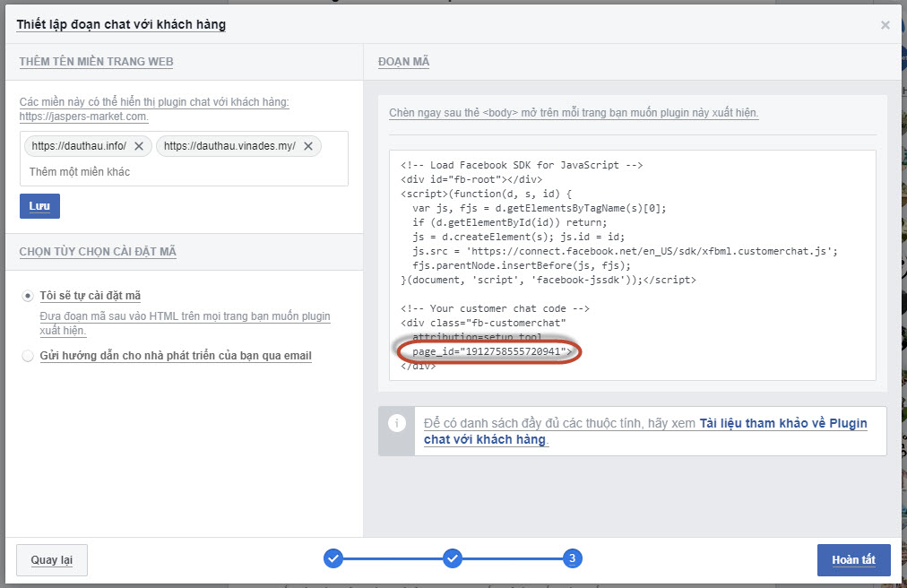The height and width of the screenshot is (588, 907).
Task: Click the div id="fb-root" code line
Action: pos(471,179)
